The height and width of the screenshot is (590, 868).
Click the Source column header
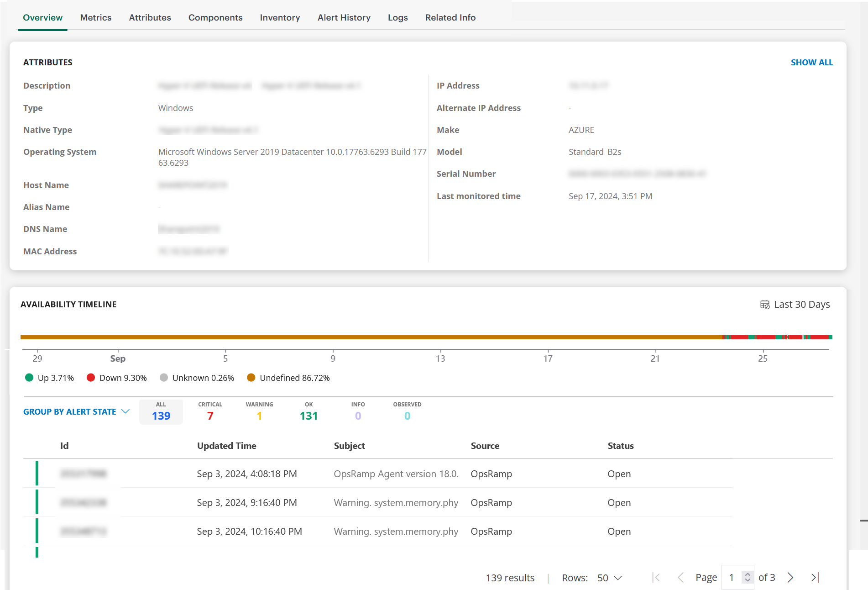[x=485, y=446]
